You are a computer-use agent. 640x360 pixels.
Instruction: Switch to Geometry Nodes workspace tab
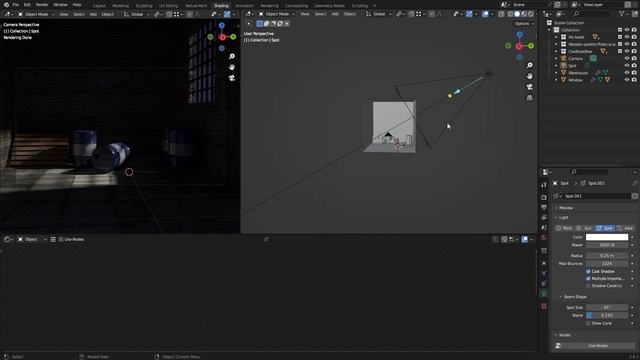tap(329, 6)
